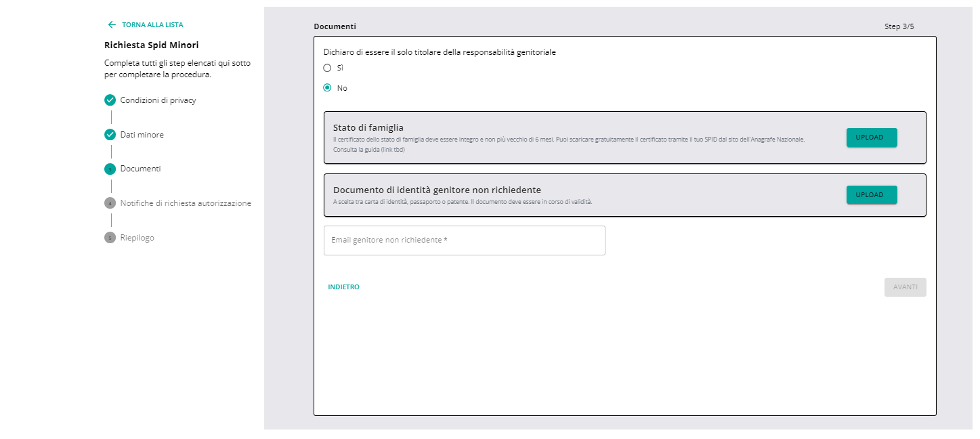Click the Stato di famiglia heading
Image resolution: width=980 pixels, height=439 pixels.
coord(368,127)
